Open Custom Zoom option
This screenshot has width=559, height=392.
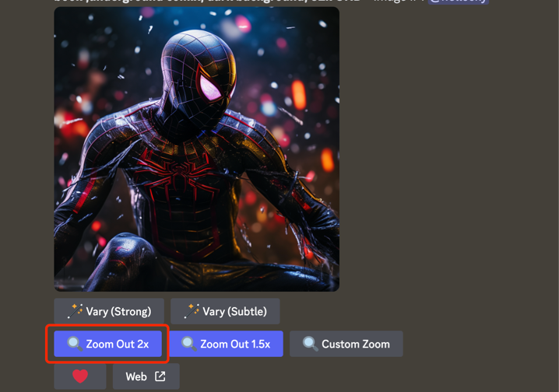click(346, 344)
